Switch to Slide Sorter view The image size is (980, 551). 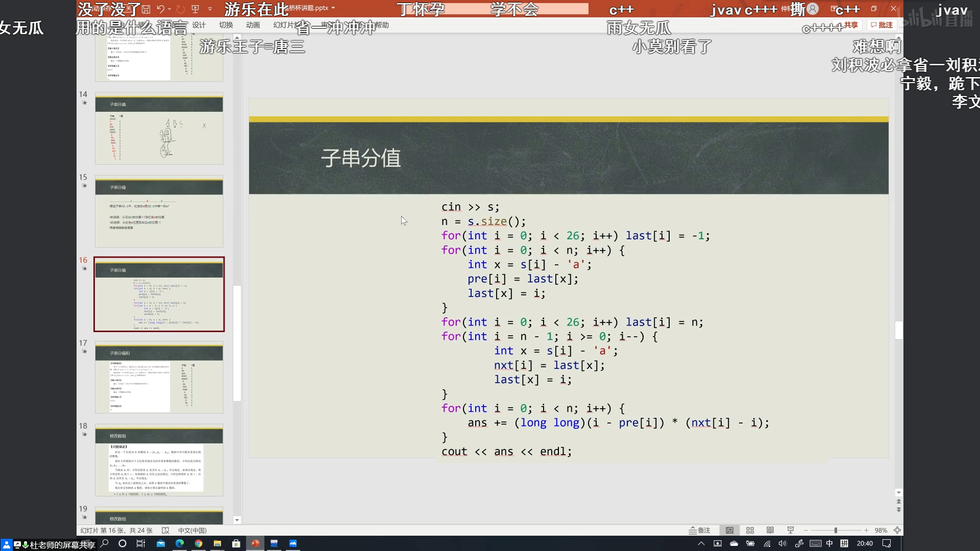point(750,531)
